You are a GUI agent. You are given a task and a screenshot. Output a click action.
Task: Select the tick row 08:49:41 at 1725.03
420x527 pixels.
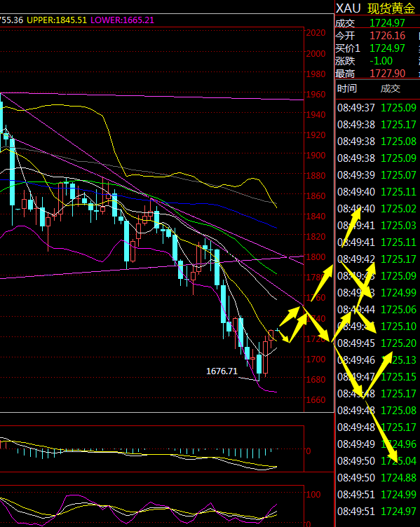tap(377, 225)
